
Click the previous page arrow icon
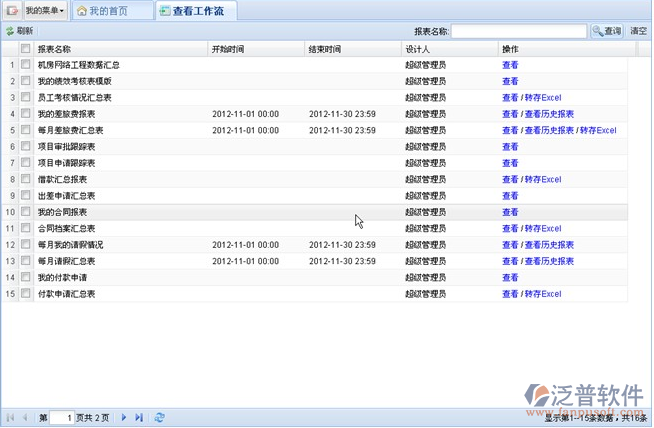[x=25, y=417]
